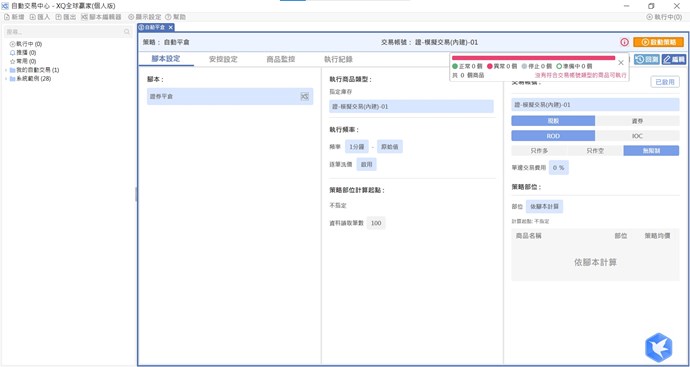
Task: Click the 匯出 export toolbar button
Action: point(66,17)
